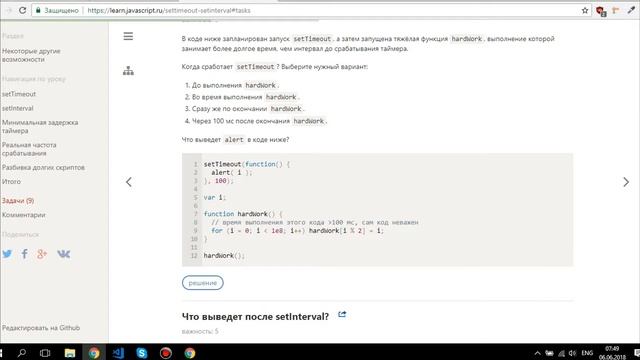Select option 3 'Сразу же по окончании hardWork'
This screenshot has width=640, height=360.
[x=244, y=109]
